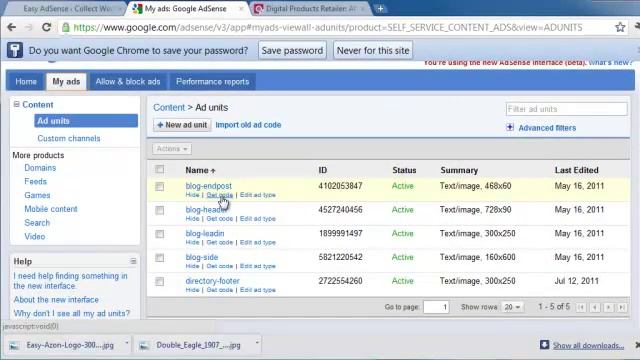The width and height of the screenshot is (640, 360).
Task: Click the green padlock security icon
Action: pyautogui.click(x=65, y=27)
